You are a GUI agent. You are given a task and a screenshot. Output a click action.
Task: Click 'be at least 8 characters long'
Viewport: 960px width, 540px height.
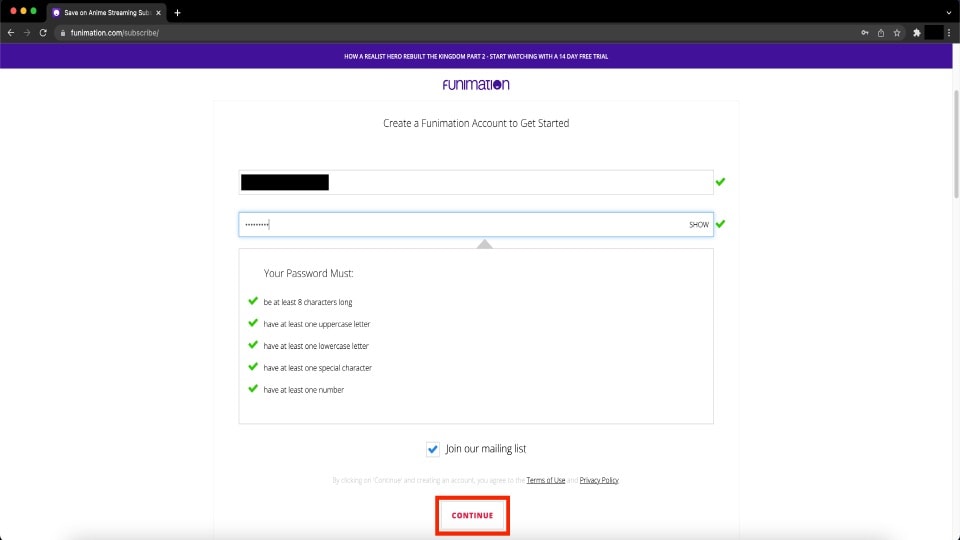click(x=307, y=302)
